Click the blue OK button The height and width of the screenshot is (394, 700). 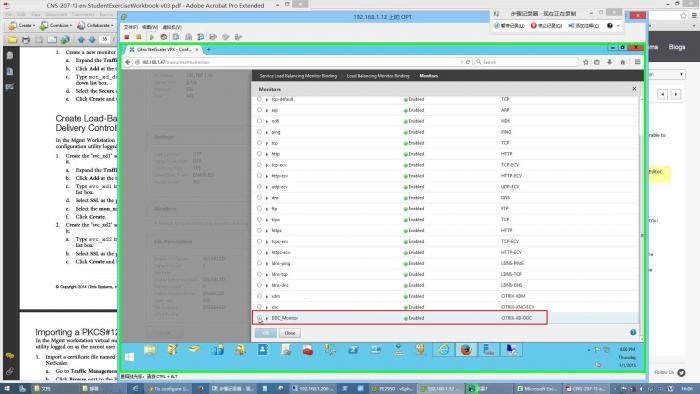coord(266,333)
